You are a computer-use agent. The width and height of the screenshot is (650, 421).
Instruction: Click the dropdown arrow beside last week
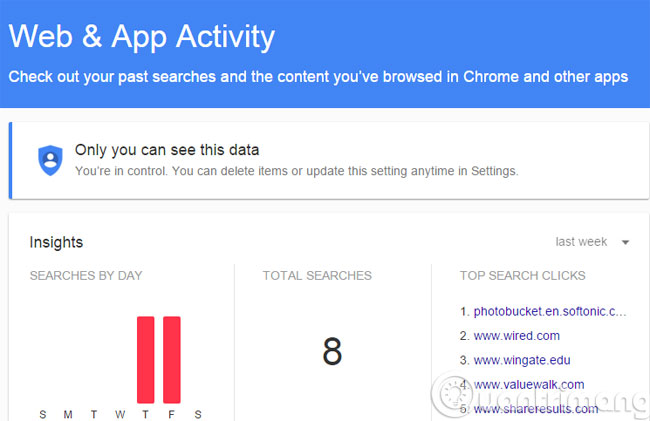point(625,242)
